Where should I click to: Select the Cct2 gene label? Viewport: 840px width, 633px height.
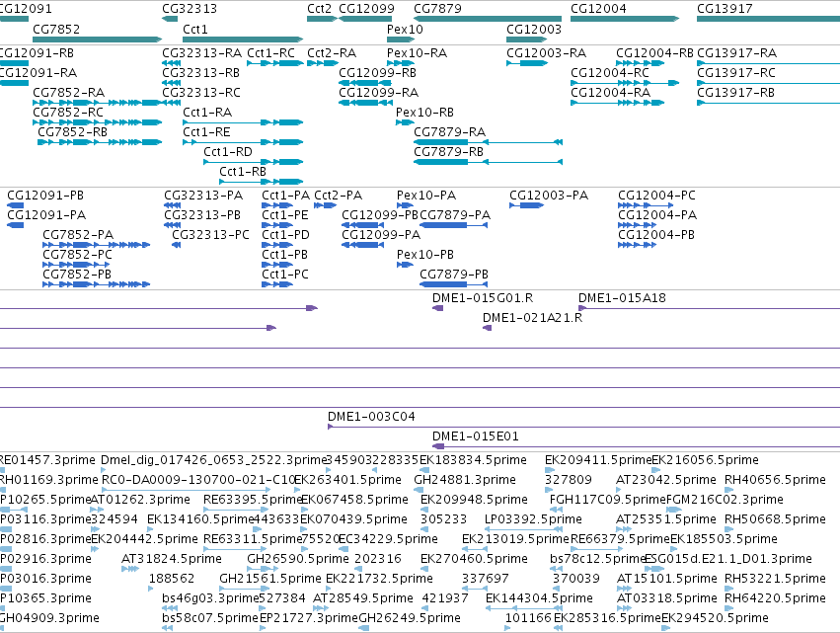[x=319, y=9]
